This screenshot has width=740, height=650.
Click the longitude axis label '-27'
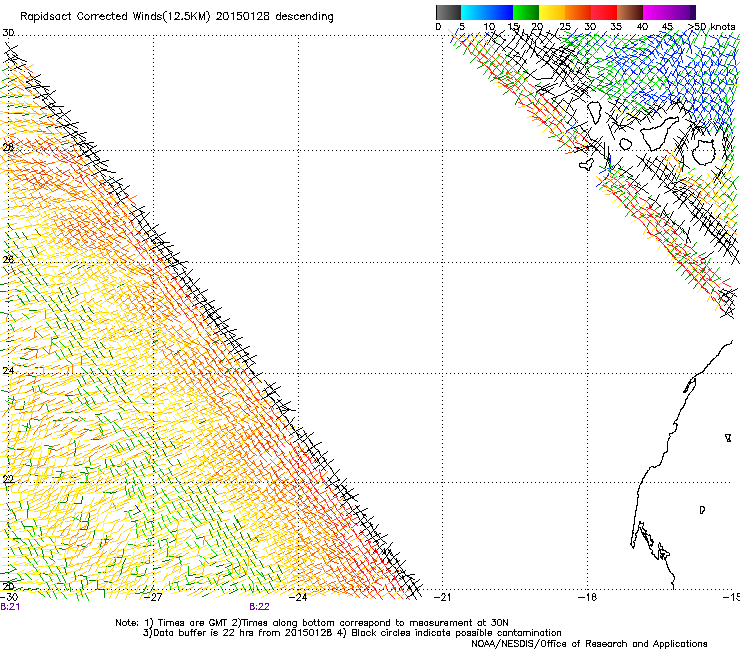click(153, 597)
